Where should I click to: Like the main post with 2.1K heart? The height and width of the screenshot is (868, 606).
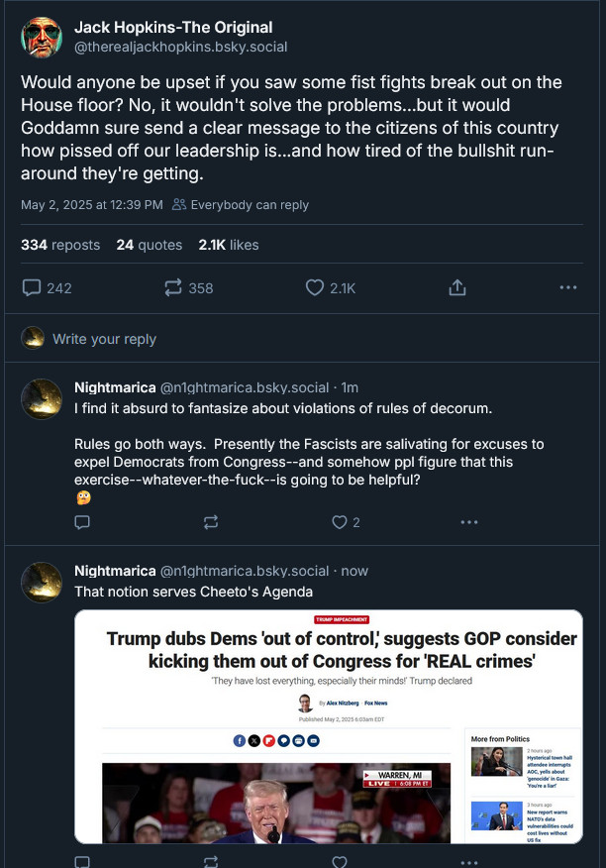point(331,288)
